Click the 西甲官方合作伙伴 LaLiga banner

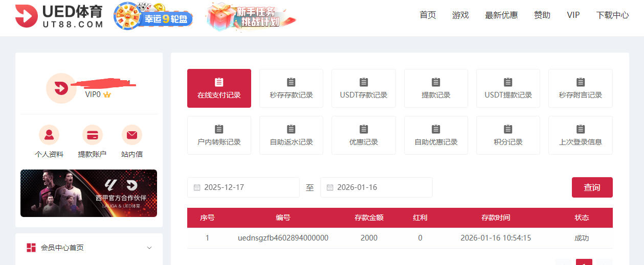point(88,194)
